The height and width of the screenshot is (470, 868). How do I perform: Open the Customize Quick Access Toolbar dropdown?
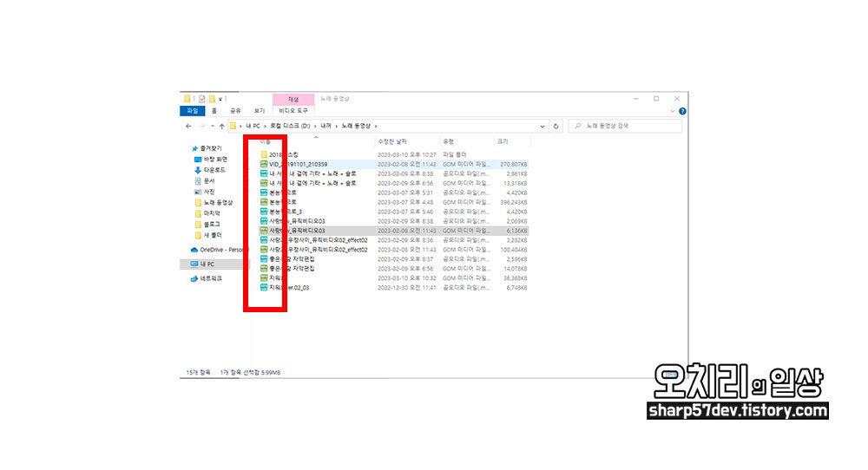(x=220, y=99)
